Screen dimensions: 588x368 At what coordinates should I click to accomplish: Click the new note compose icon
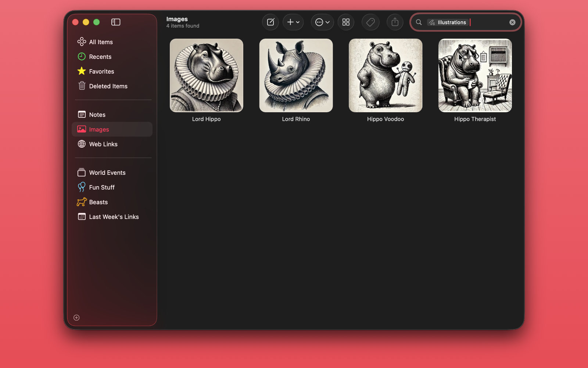tap(270, 22)
